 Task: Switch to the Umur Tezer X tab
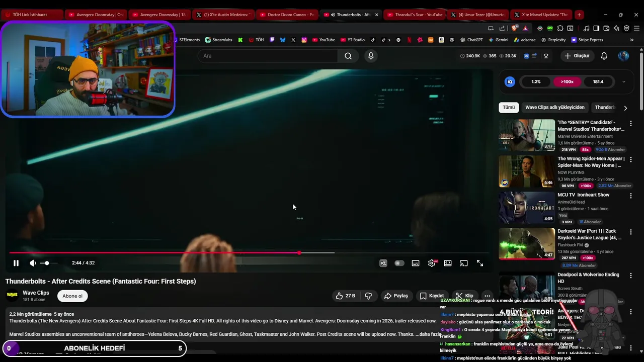(477, 15)
